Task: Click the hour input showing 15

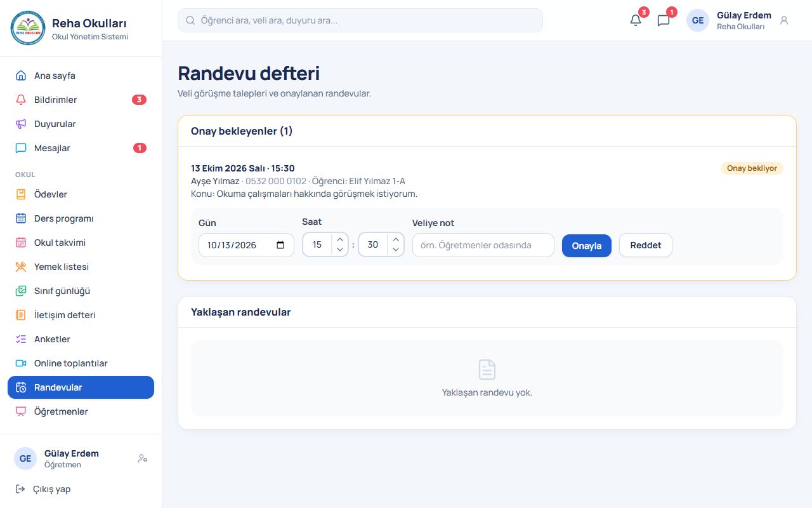Action: [317, 244]
